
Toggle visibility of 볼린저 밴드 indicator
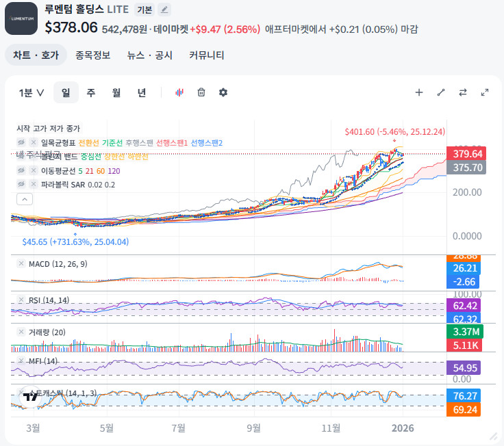pyautogui.click(x=21, y=157)
